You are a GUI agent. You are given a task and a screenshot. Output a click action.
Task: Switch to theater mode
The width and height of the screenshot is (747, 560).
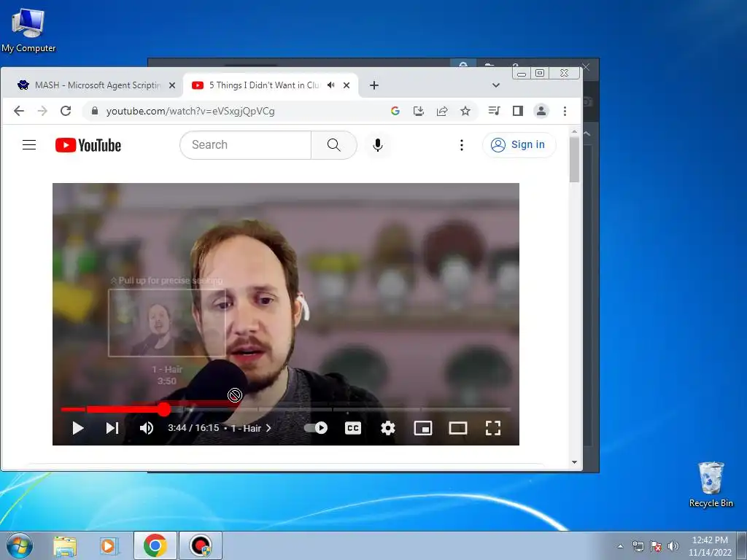(x=458, y=428)
